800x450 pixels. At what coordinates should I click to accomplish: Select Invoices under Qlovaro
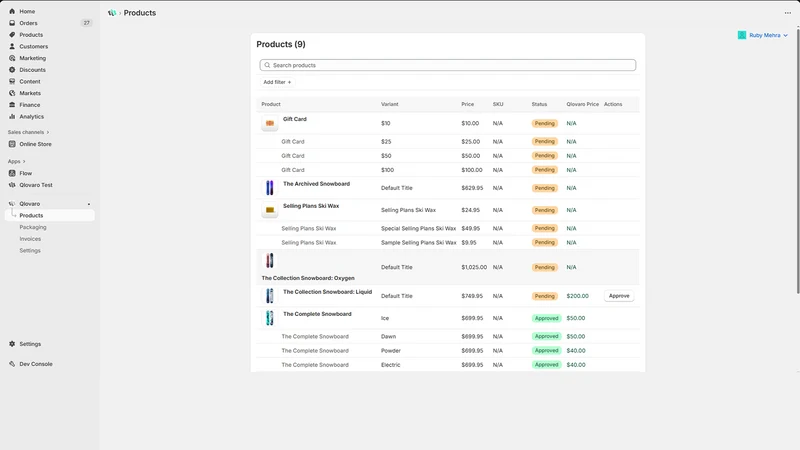[30, 239]
